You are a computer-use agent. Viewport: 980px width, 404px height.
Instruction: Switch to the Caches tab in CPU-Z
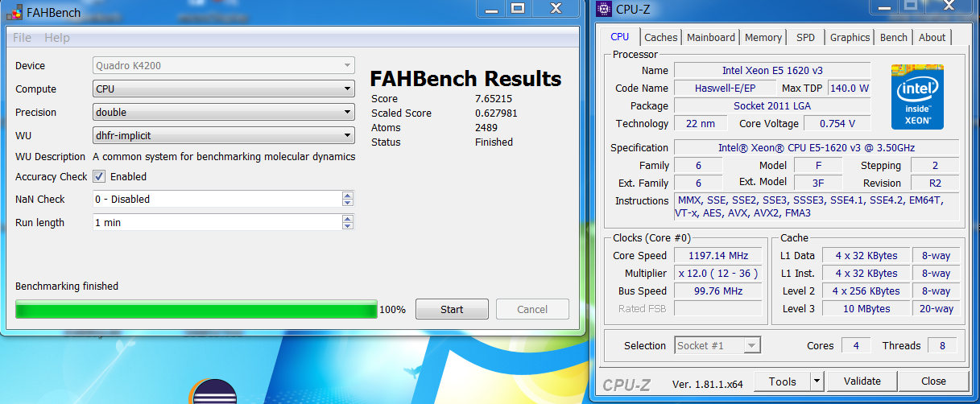[661, 37]
